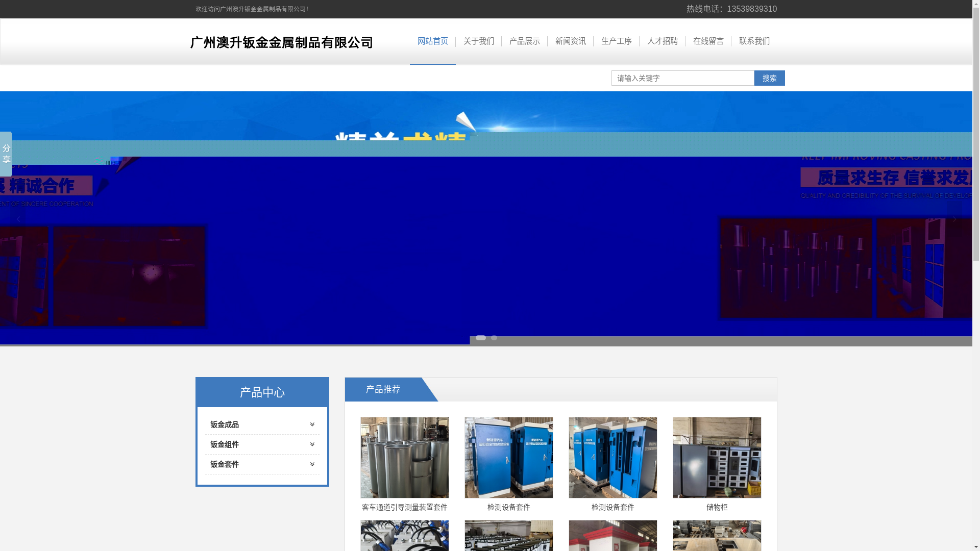Viewport: 980px width, 551px height.
Task: Go to previous banner slide arrow
Action: tap(18, 219)
